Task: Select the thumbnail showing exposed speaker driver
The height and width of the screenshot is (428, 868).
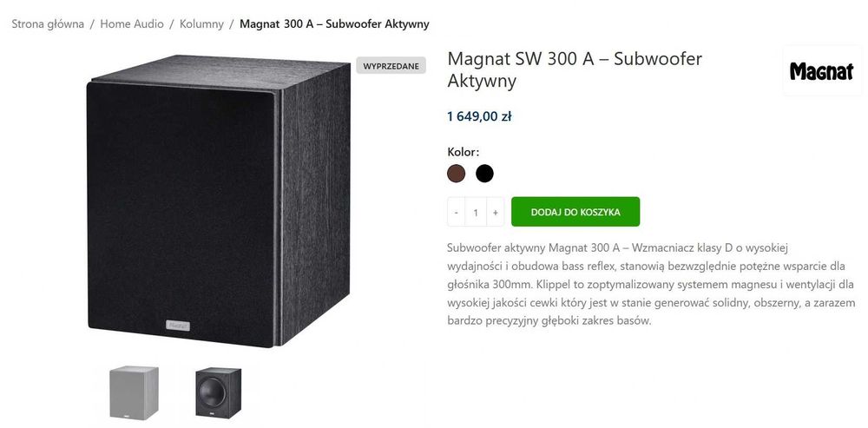Action: (218, 392)
